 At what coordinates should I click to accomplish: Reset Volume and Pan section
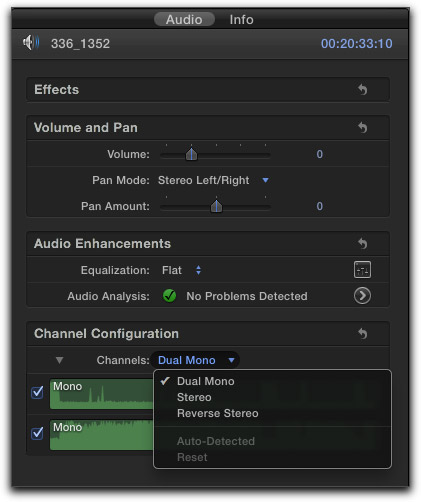(x=362, y=127)
